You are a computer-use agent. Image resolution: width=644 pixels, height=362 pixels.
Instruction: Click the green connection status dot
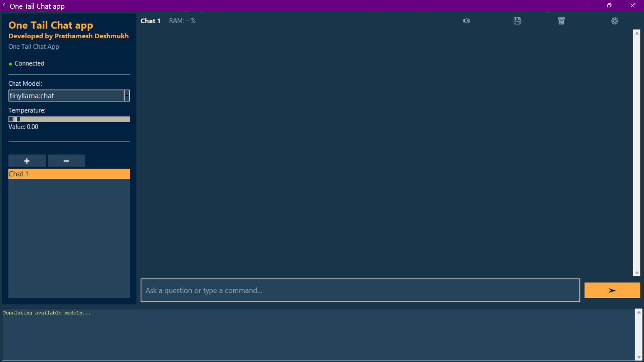[x=10, y=64]
